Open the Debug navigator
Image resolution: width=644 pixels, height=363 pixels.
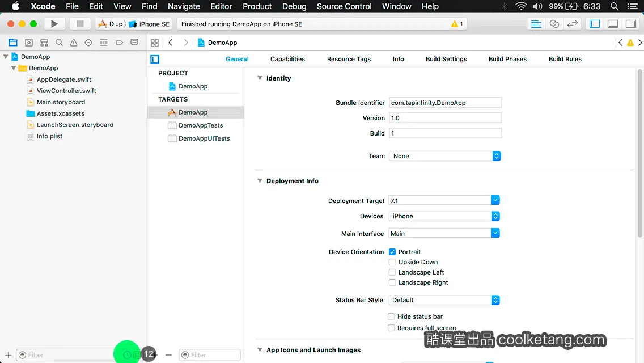pos(104,43)
